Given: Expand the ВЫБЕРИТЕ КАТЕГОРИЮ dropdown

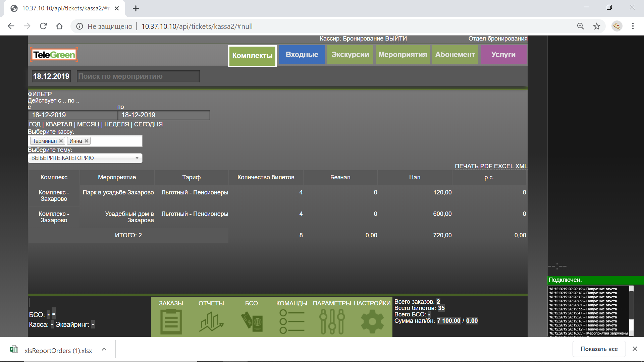Looking at the screenshot, I should tap(85, 158).
